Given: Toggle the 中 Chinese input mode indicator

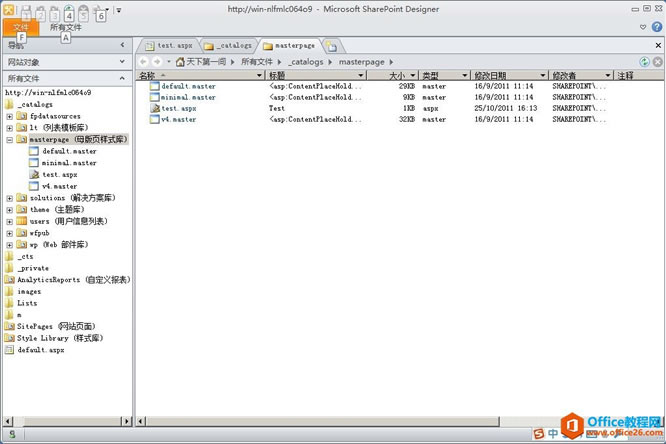Looking at the screenshot, I should 553,433.
